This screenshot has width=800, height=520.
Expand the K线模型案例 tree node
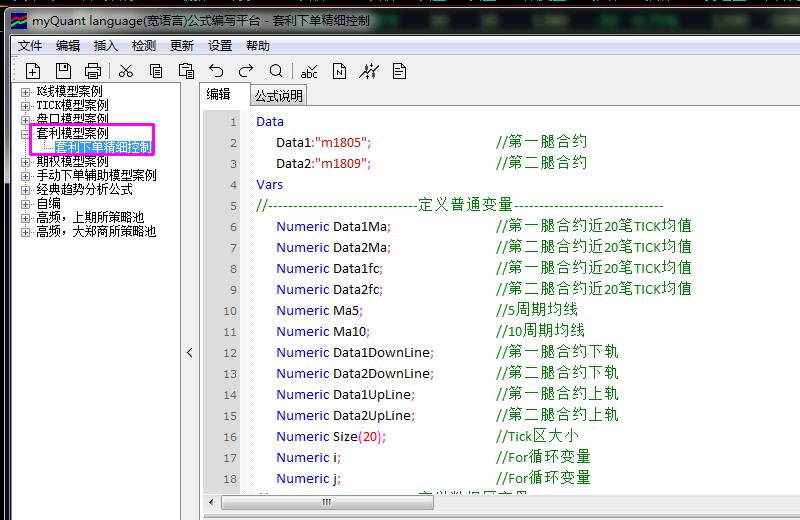pos(26,92)
